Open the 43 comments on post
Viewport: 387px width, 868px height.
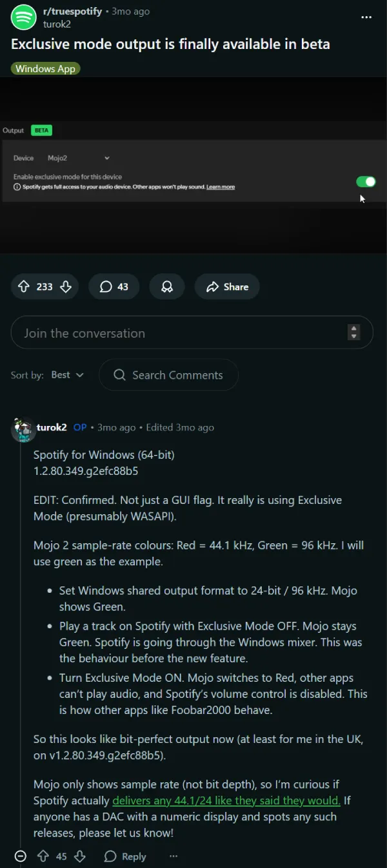click(x=114, y=287)
